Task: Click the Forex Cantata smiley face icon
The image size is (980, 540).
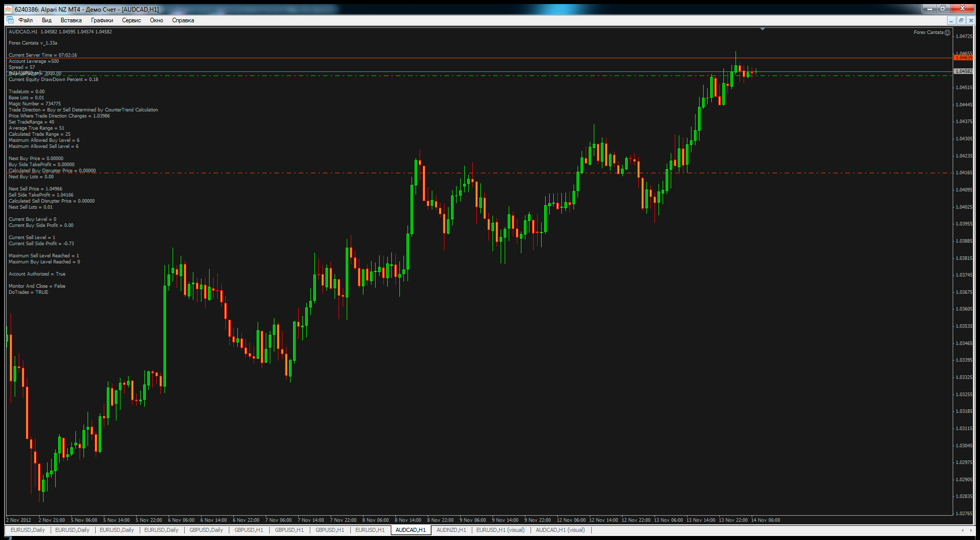Action: pos(948,32)
